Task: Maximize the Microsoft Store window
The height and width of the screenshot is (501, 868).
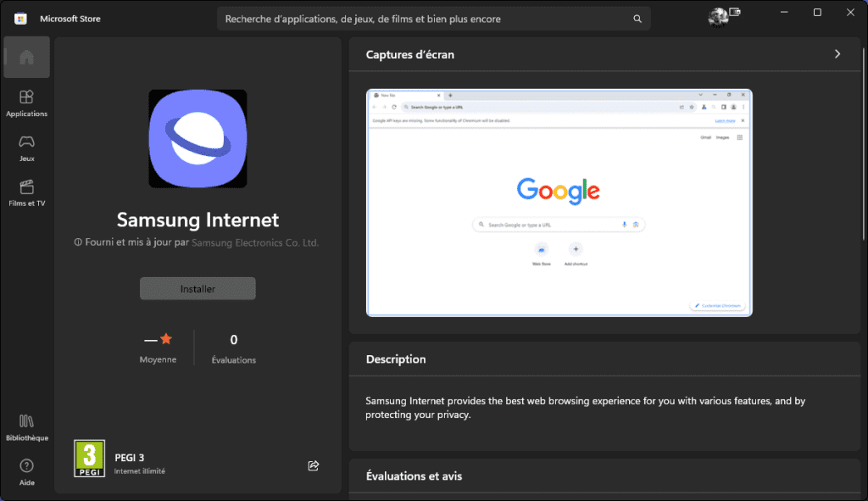Action: pos(817,12)
